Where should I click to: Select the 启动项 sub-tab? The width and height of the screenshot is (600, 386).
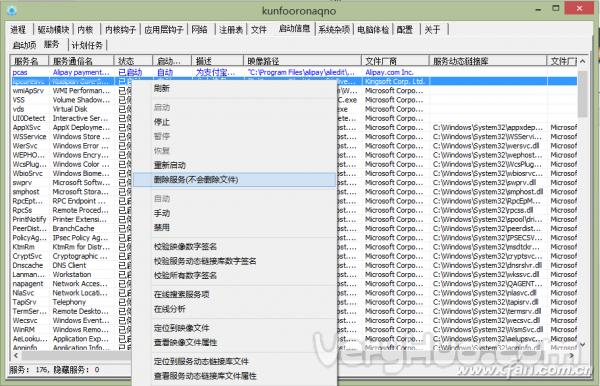pos(24,45)
